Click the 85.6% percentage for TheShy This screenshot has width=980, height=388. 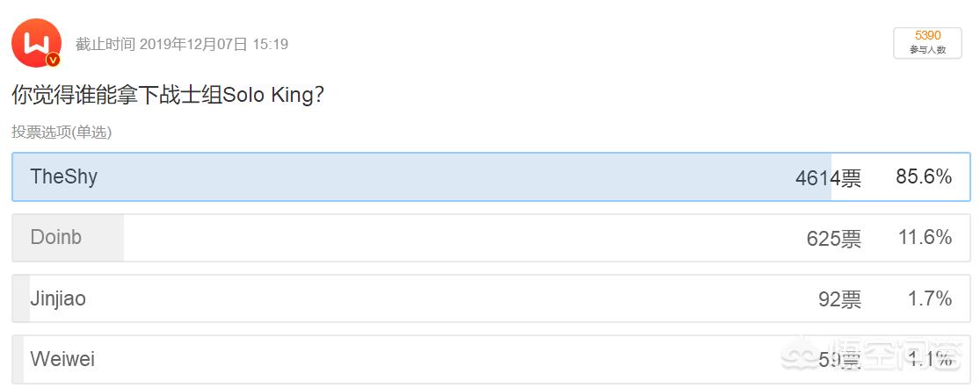924,177
